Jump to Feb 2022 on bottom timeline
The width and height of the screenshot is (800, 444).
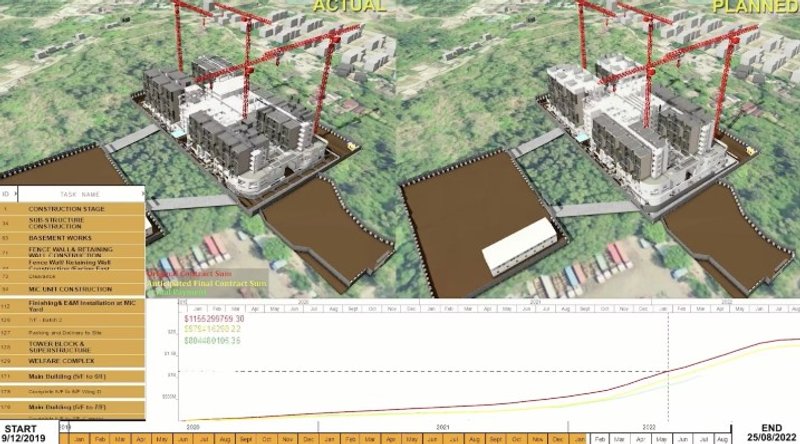click(600, 439)
